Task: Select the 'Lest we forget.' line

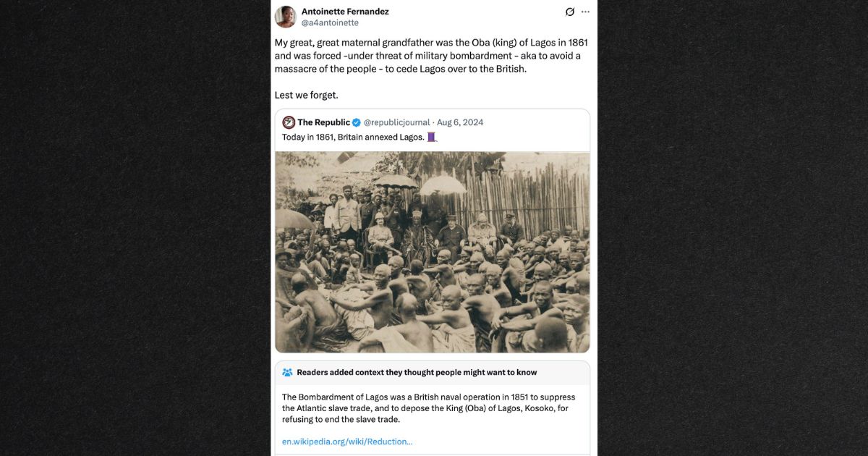Action: [x=306, y=95]
